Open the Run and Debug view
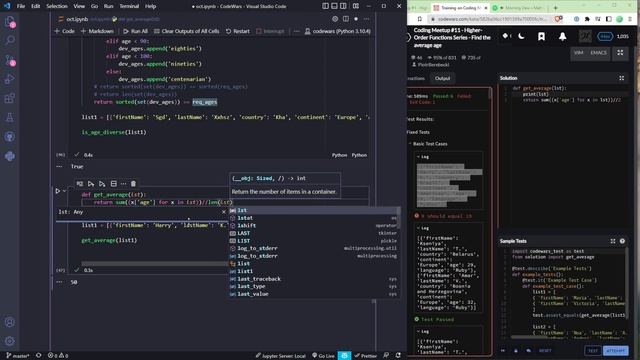 tap(10, 79)
